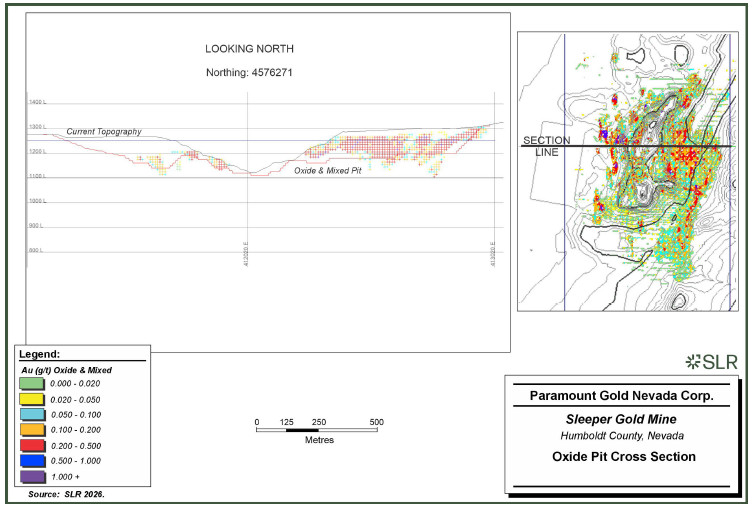The height and width of the screenshot is (509, 752).
Task: Click the SLR logo
Action: [712, 362]
